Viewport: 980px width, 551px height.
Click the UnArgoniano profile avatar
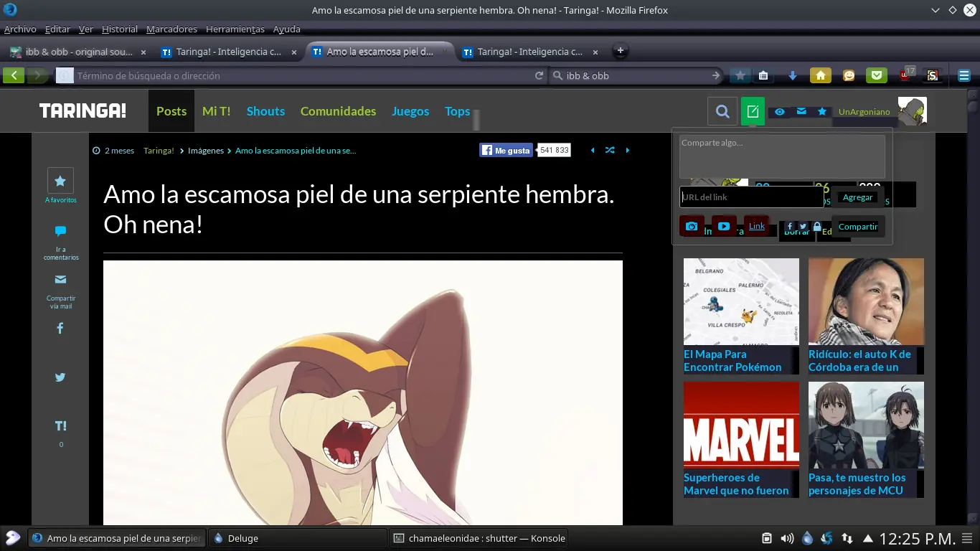coord(913,111)
